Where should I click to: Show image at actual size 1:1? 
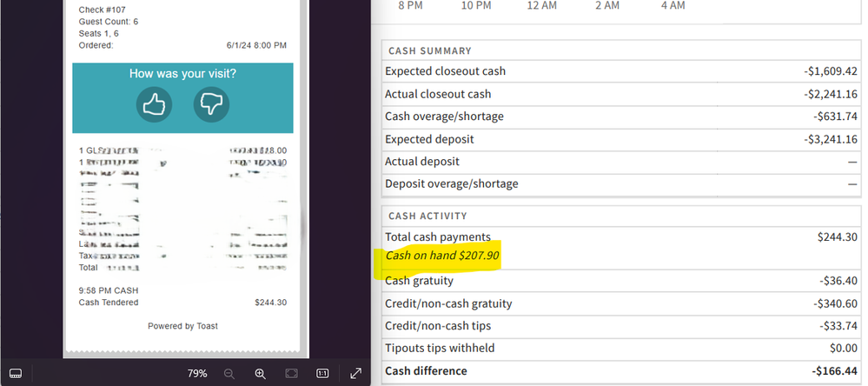click(322, 373)
